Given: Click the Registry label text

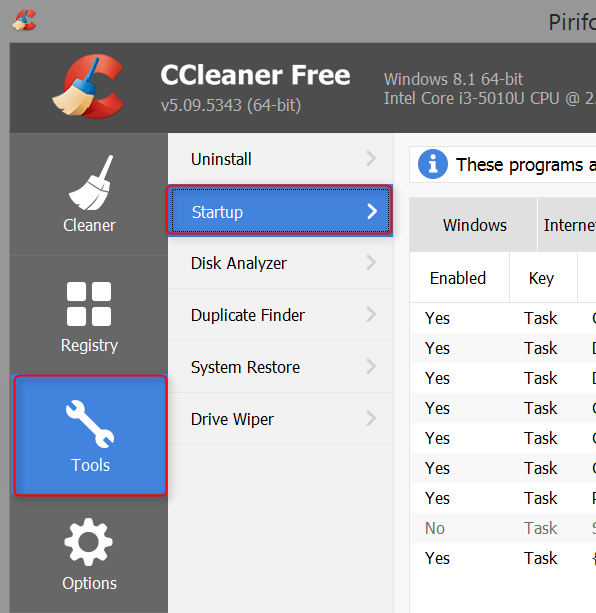Looking at the screenshot, I should pyautogui.click(x=89, y=346).
